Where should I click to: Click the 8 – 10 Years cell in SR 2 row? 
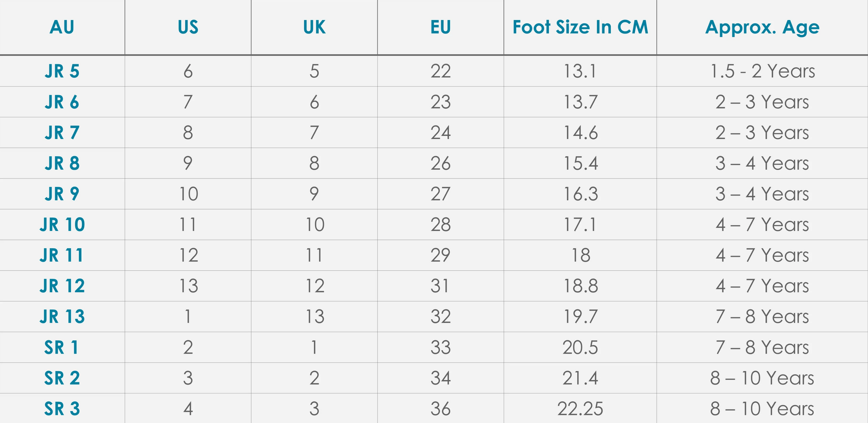point(762,378)
